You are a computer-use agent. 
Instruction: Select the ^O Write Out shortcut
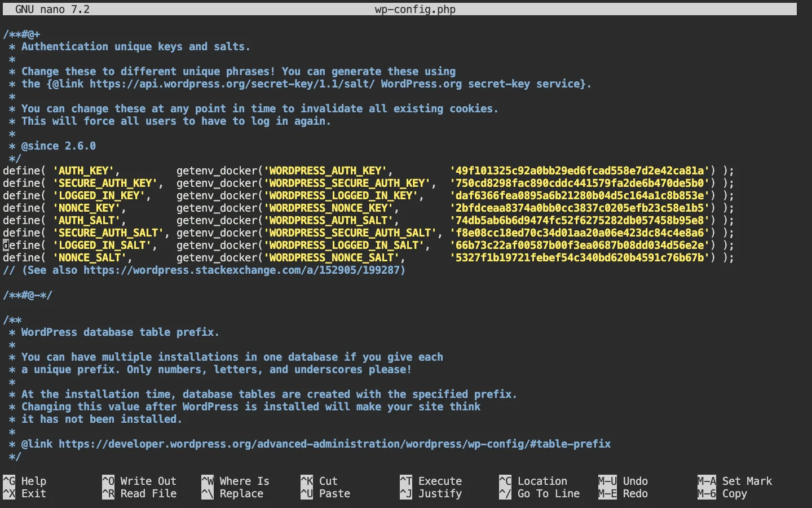tap(139, 481)
